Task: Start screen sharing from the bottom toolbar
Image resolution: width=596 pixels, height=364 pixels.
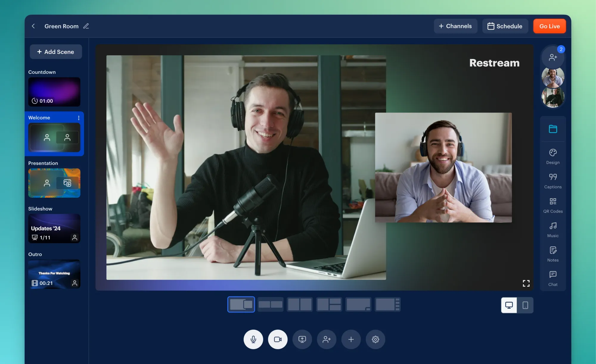Action: (302, 339)
